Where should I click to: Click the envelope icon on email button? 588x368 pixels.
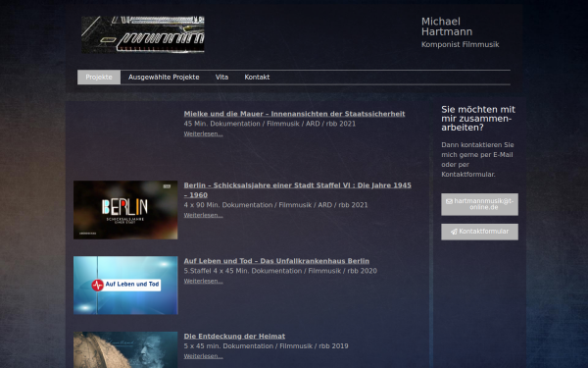click(449, 201)
